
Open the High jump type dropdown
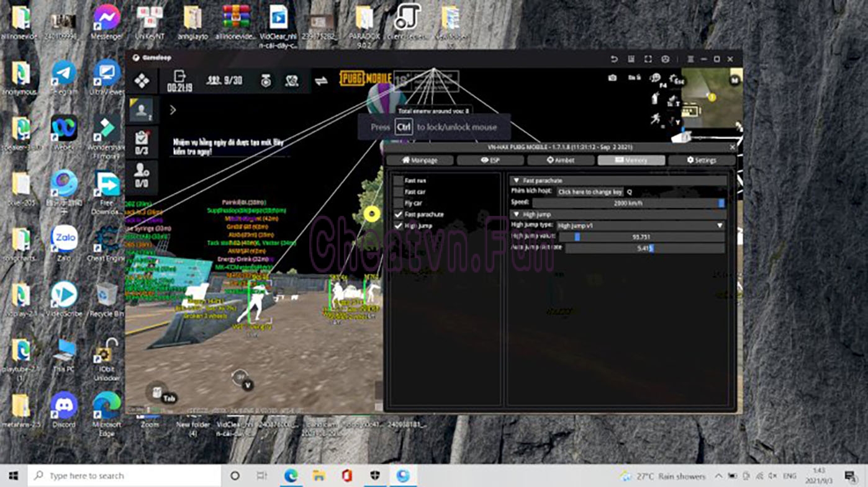click(x=640, y=226)
